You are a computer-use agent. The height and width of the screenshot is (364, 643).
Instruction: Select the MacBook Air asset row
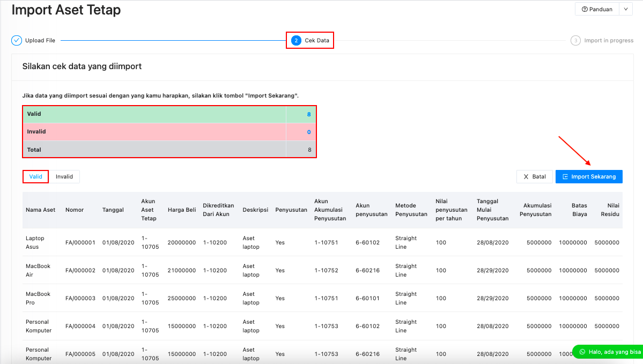[38, 270]
